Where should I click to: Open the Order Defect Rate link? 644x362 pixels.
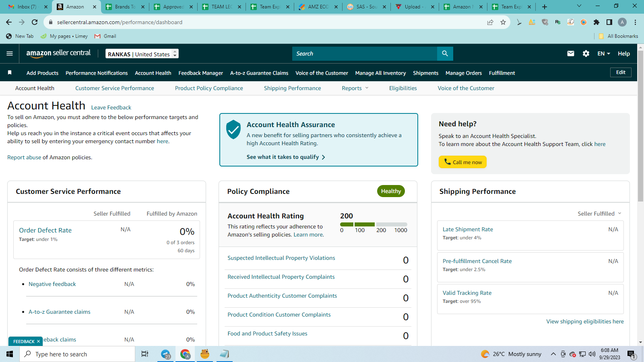click(45, 230)
